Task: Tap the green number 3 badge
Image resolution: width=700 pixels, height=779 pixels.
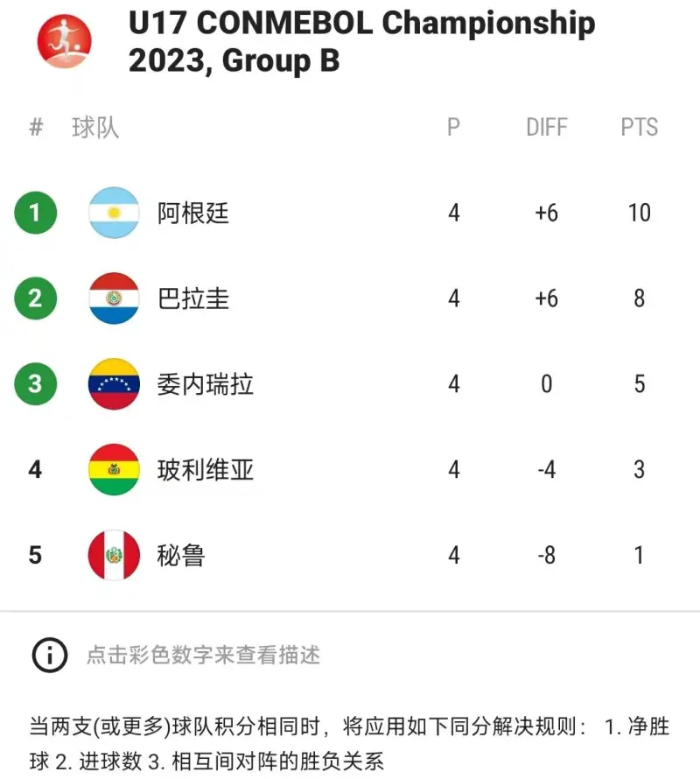Action: click(35, 384)
